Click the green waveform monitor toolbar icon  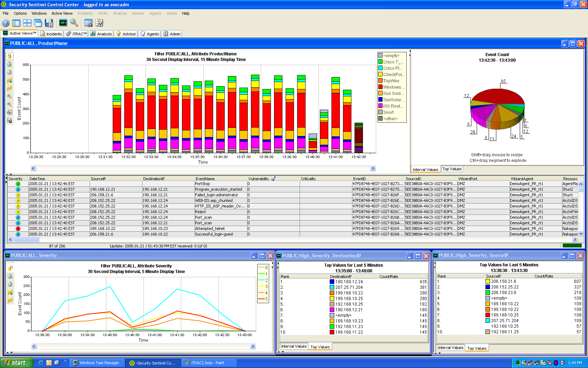pyautogui.click(x=63, y=23)
